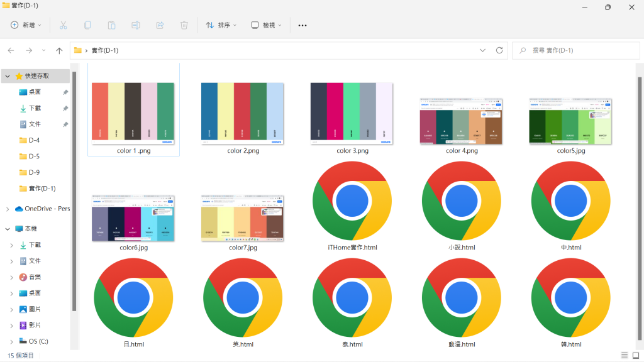
Task: Click the 15 個項目 status text
Action: (x=21, y=356)
